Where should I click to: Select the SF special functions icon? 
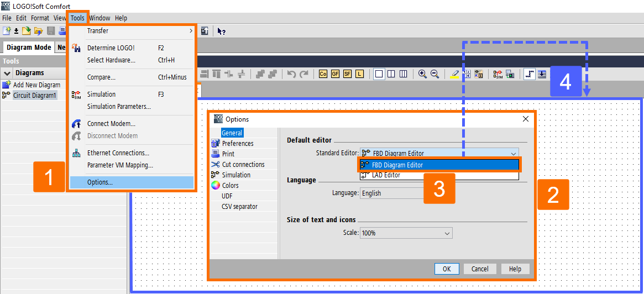point(348,74)
